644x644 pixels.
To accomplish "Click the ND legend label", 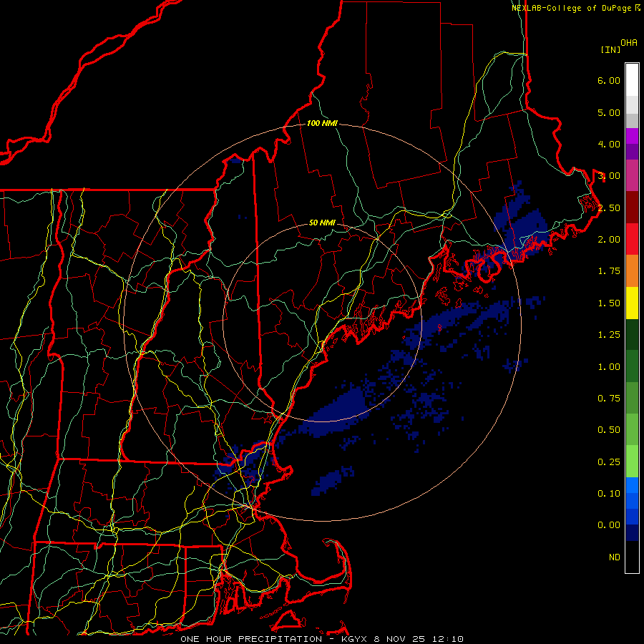I will pos(615,557).
